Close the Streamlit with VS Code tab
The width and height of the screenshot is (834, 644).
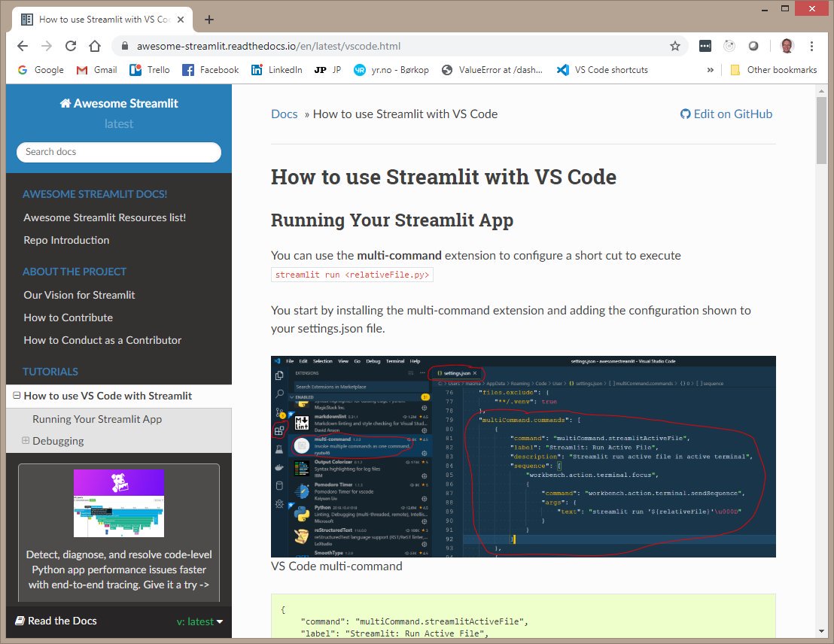[181, 20]
